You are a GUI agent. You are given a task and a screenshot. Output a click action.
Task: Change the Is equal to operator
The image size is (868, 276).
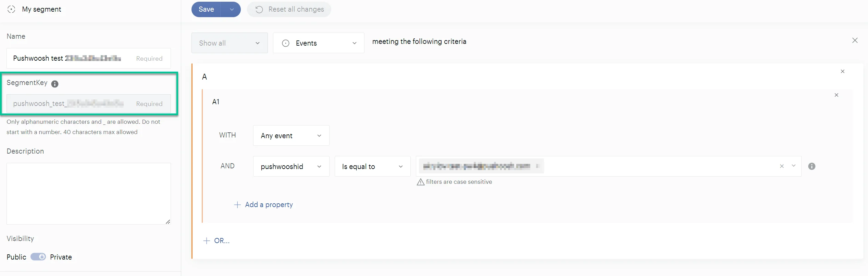[372, 166]
